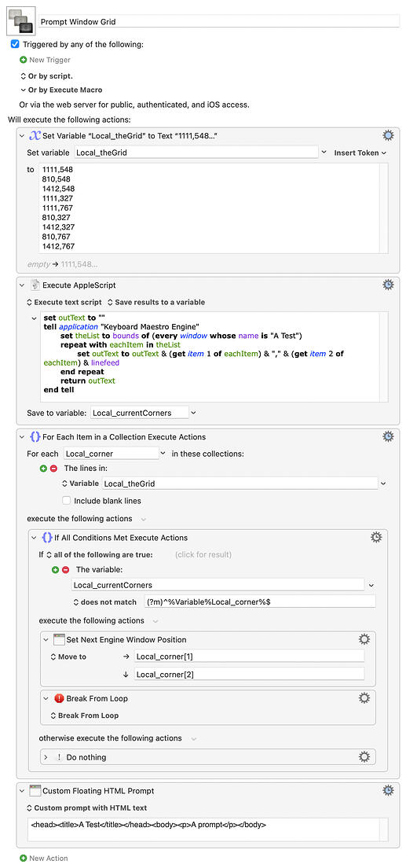Click New Action at the bottom
Screen dimensions: 406x868
(44, 858)
